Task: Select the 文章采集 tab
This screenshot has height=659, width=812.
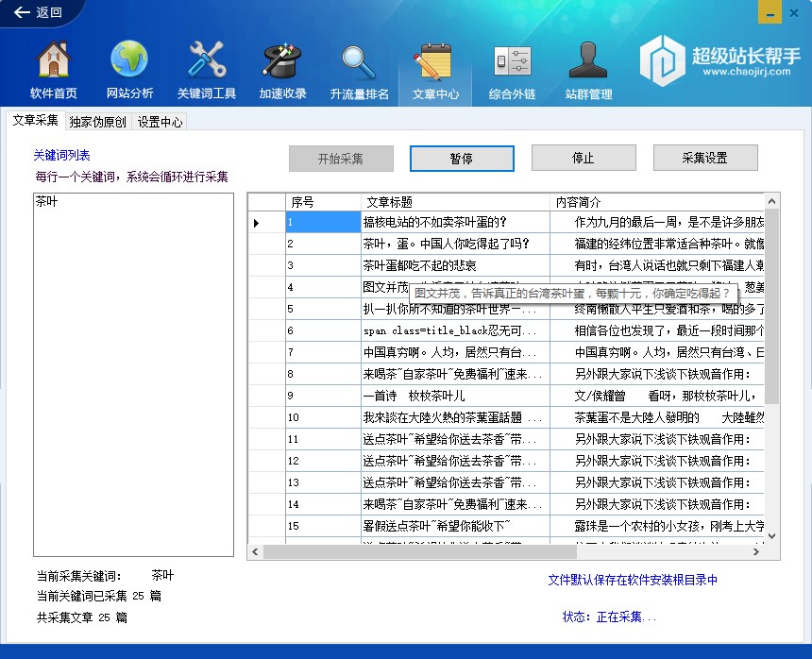Action: click(x=35, y=121)
